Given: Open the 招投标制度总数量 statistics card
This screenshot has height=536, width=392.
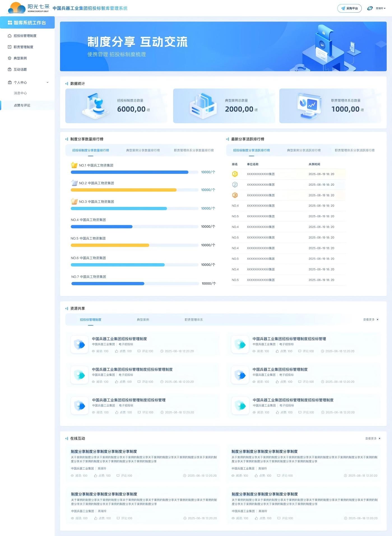Looking at the screenshot, I should [116, 106].
